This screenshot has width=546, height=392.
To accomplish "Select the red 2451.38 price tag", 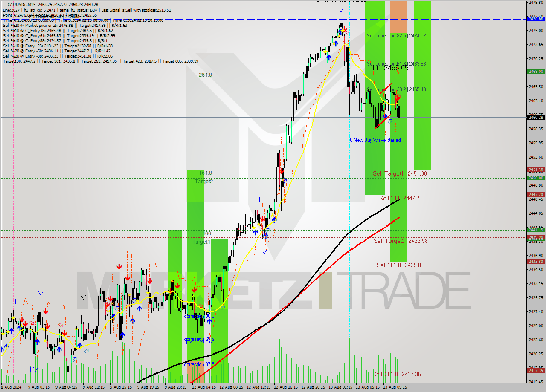I will pyautogui.click(x=536, y=170).
